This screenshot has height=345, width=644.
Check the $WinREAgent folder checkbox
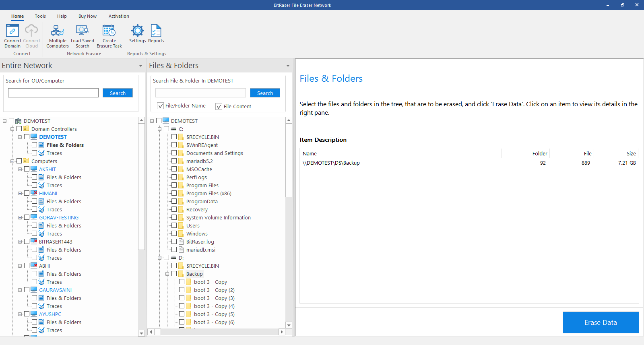(x=174, y=145)
